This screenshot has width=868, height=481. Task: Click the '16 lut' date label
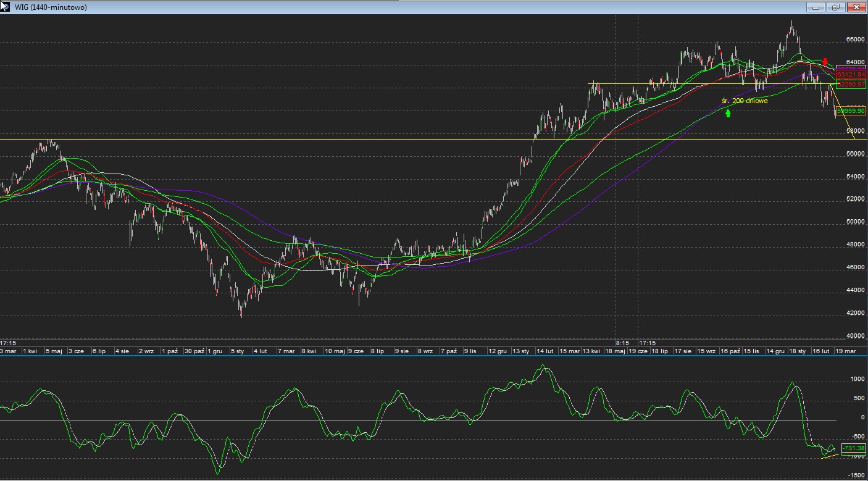[821, 351]
